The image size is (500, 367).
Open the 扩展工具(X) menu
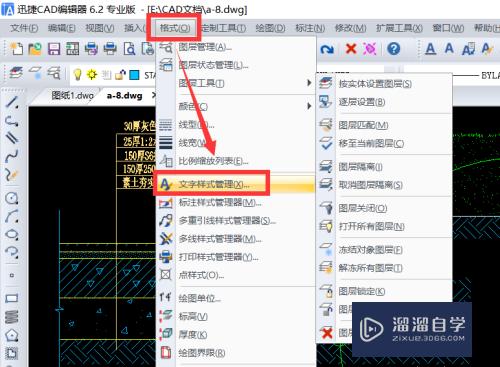click(x=399, y=28)
